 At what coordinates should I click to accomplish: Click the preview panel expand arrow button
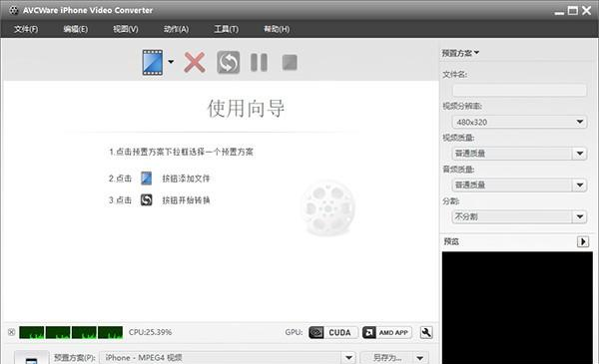coord(583,241)
